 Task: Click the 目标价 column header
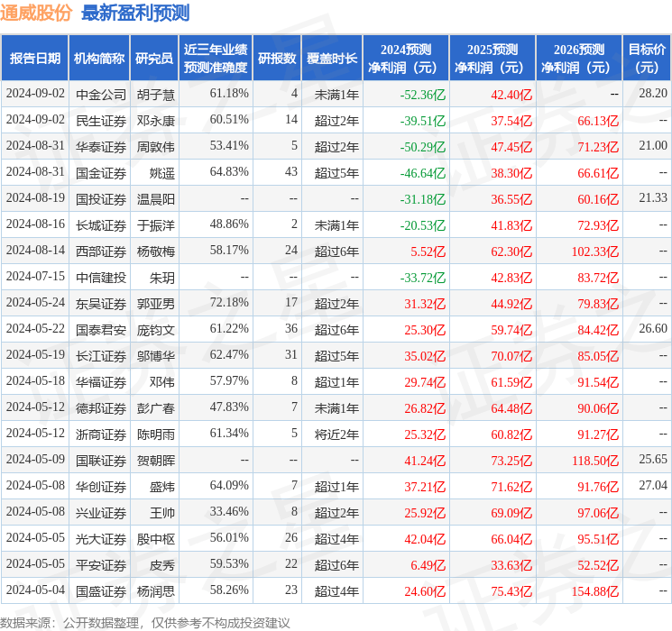[x=647, y=59]
